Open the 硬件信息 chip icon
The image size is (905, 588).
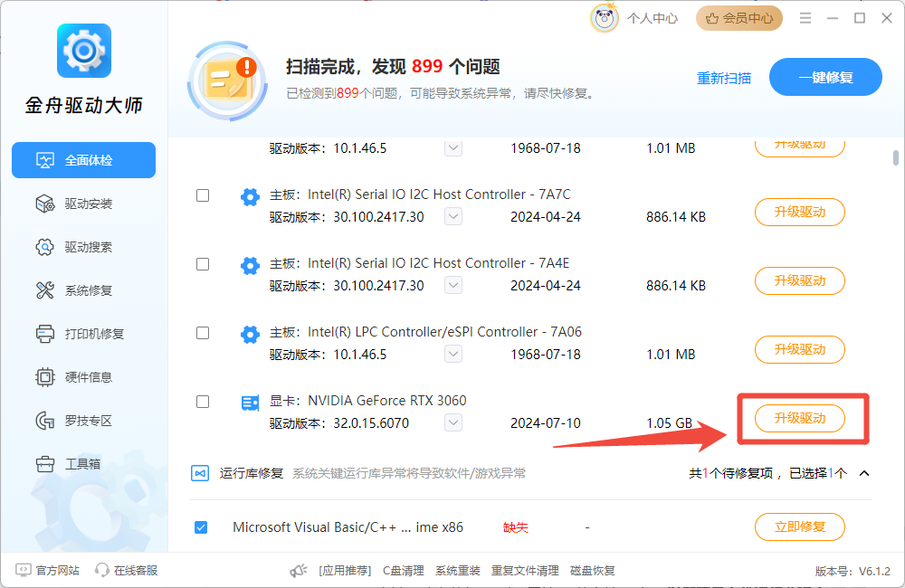click(x=45, y=377)
